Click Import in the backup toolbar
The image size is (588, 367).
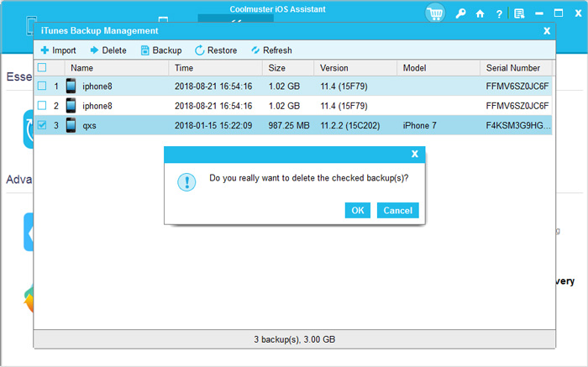59,50
